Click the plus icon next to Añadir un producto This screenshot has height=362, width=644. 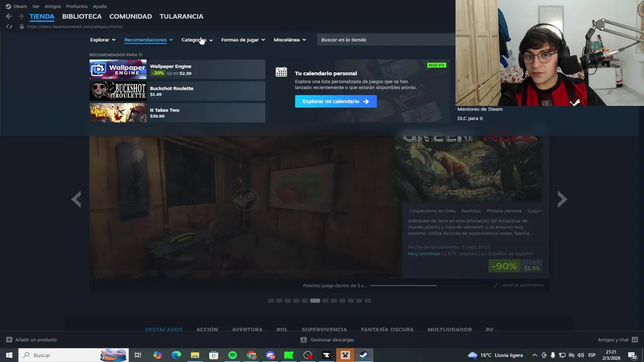point(9,340)
